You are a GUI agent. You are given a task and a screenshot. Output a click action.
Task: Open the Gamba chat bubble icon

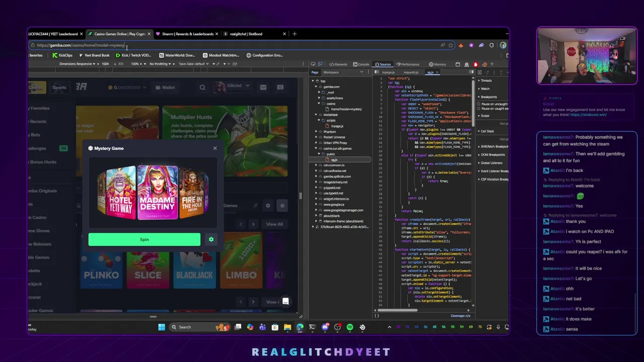(280, 87)
